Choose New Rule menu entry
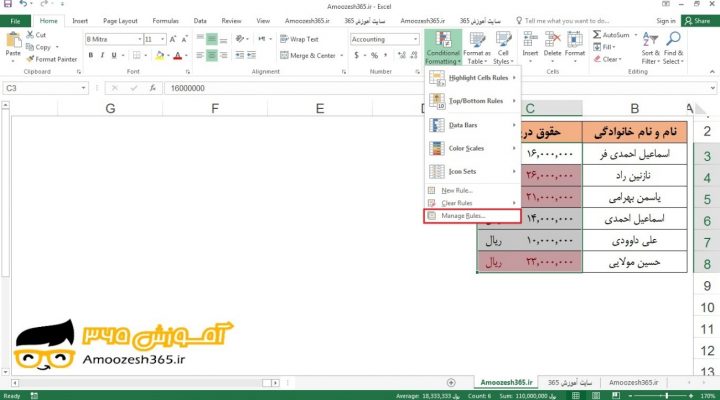Screen dimensions: 720x400 [x=473, y=190]
